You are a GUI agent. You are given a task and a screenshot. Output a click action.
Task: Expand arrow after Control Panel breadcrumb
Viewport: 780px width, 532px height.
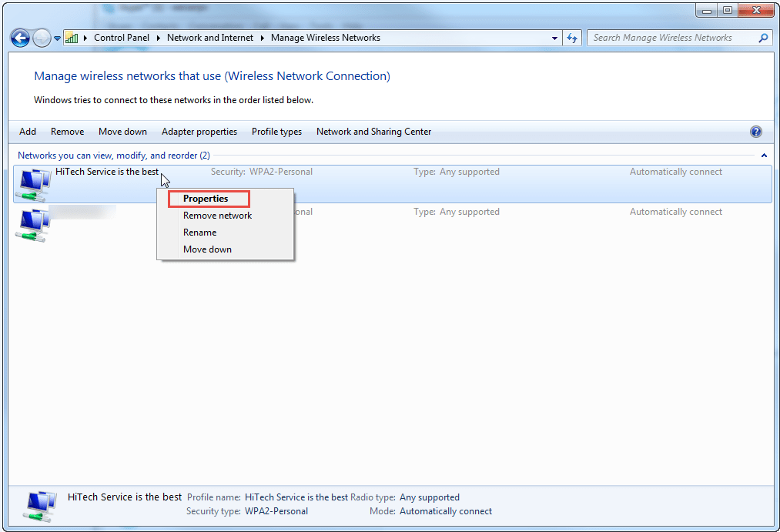click(158, 38)
